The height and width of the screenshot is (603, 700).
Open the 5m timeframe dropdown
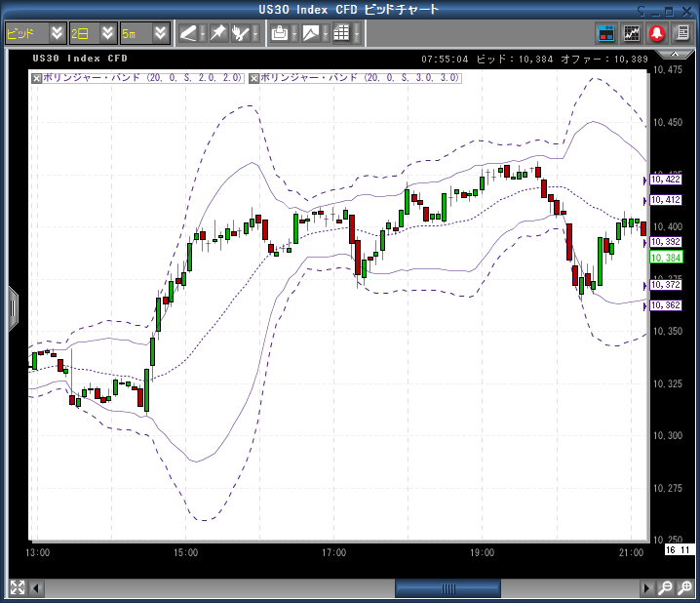click(x=142, y=33)
